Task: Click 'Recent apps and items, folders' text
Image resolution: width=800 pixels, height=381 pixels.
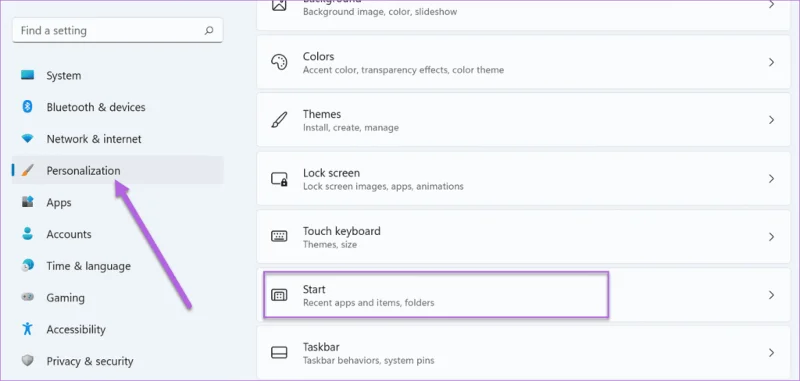Action: point(368,302)
